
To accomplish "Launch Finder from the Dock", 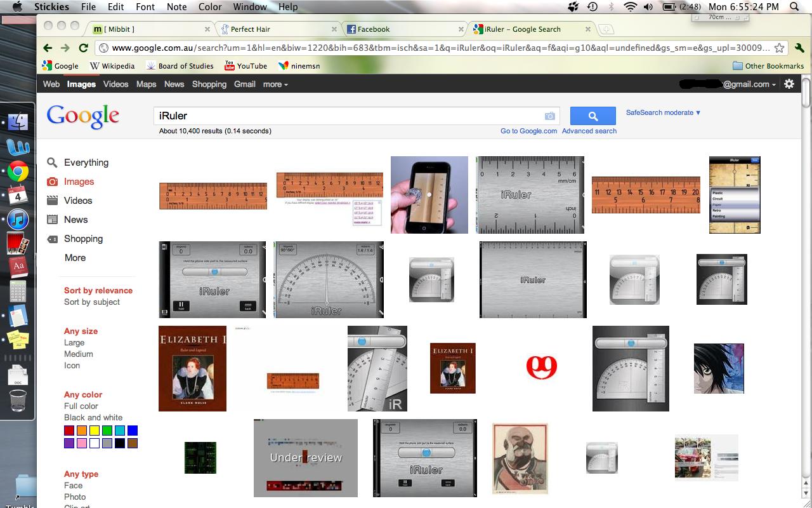I will tap(18, 121).
